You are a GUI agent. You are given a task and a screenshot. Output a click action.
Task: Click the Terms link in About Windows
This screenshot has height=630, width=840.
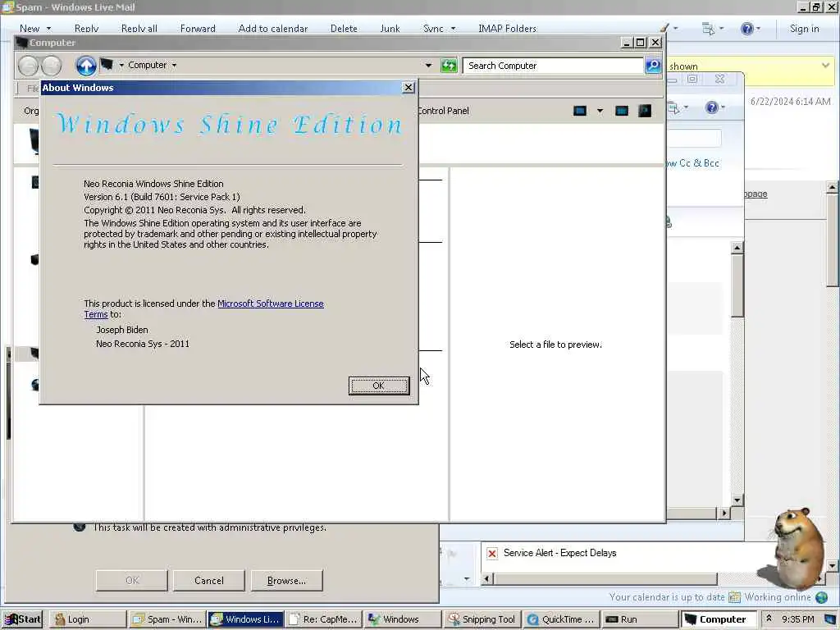point(95,314)
